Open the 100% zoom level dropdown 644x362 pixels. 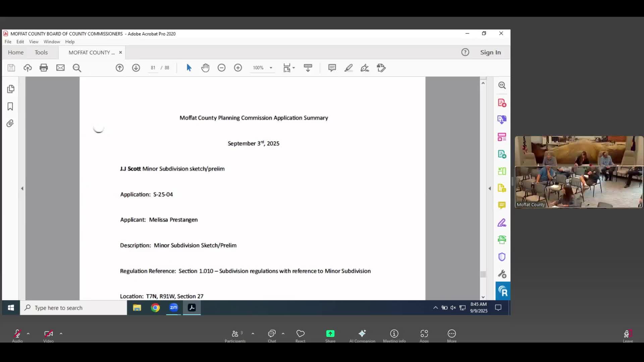pyautogui.click(x=271, y=68)
